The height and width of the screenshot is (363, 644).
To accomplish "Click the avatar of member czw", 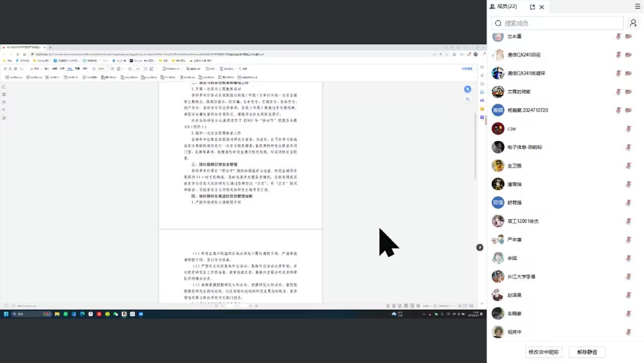I will (498, 128).
